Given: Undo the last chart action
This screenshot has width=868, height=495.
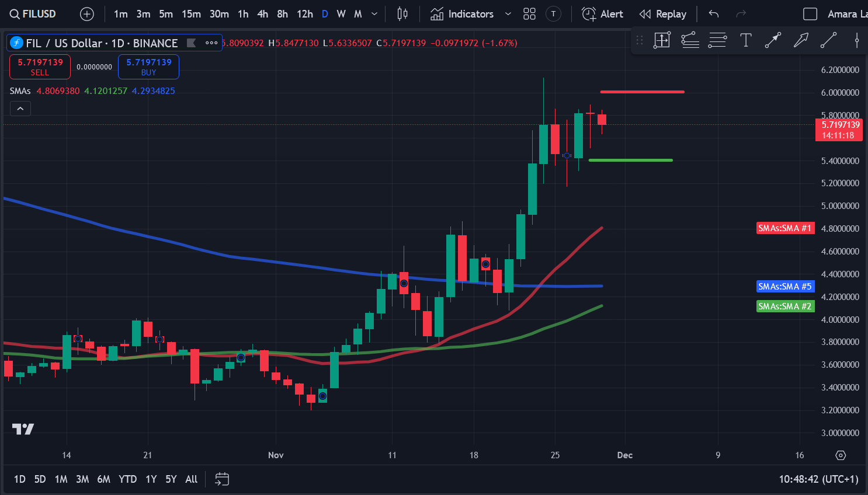Looking at the screenshot, I should click(x=714, y=14).
